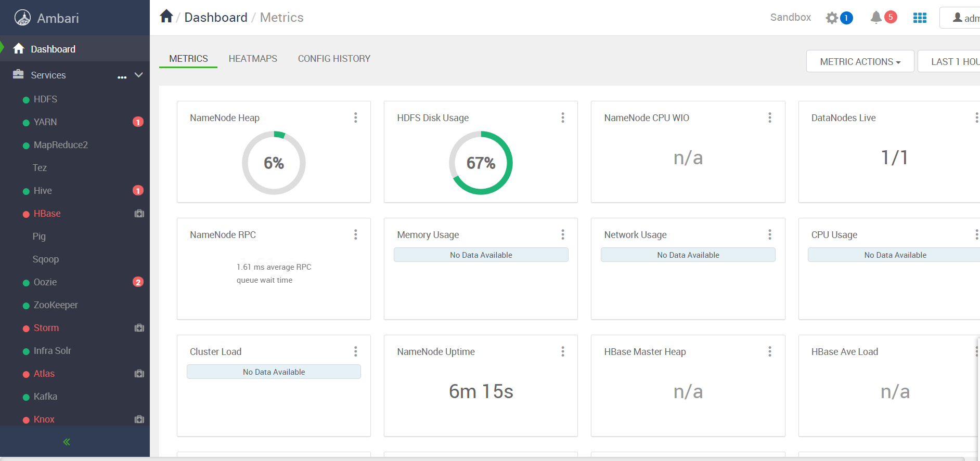
Task: Open HBase Master Heap widget menu
Action: pos(770,351)
